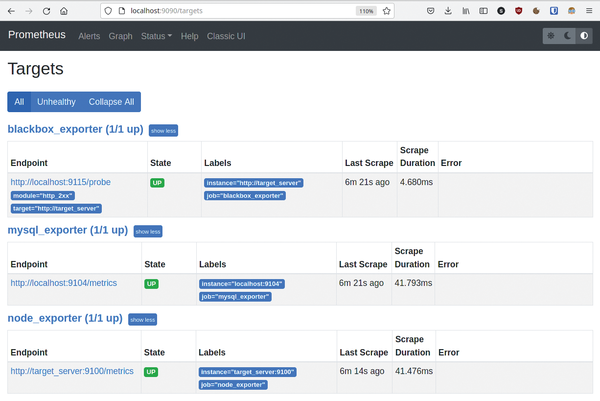Open the Alerts navigation item
The width and height of the screenshot is (600, 401).
coord(89,36)
